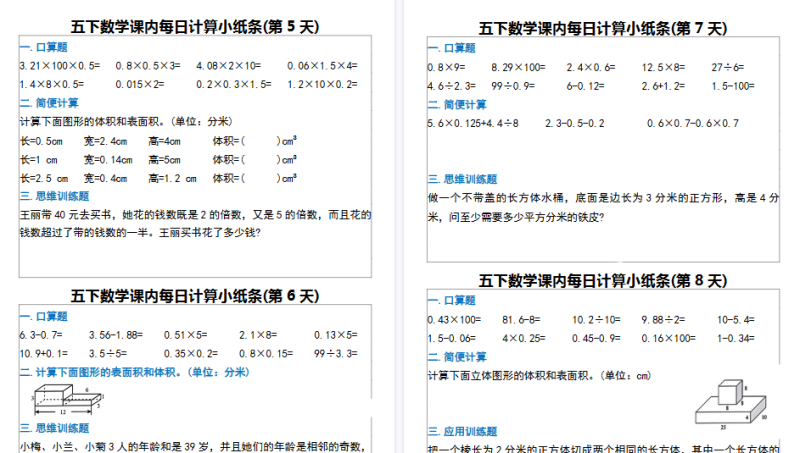The image size is (800, 453).
Task: Click the Day 7 worksheet title
Action: [x=603, y=28]
